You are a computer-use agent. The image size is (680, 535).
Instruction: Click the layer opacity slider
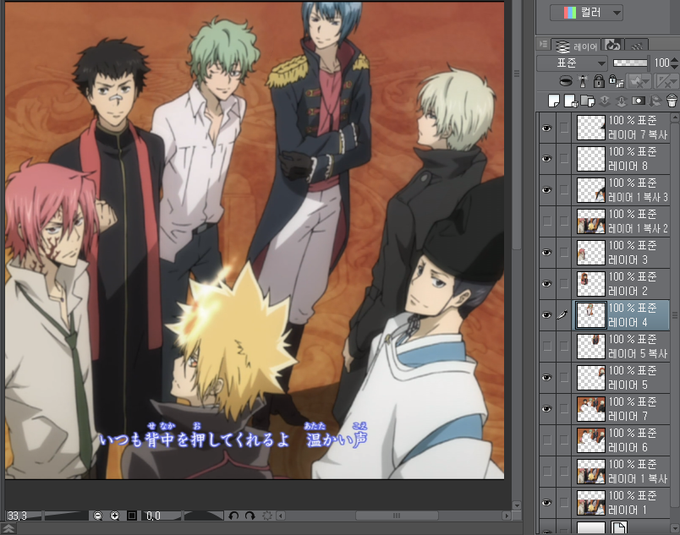[630, 63]
